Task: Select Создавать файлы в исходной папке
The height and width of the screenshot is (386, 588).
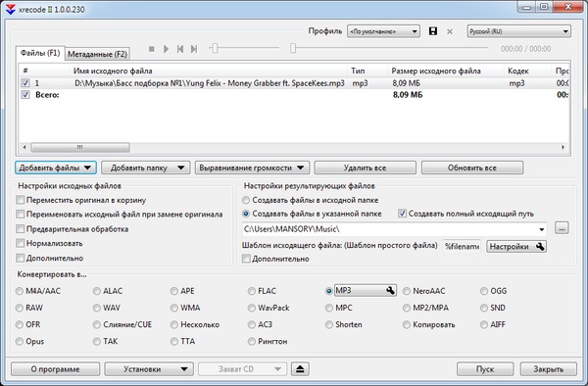Action: pos(246,200)
